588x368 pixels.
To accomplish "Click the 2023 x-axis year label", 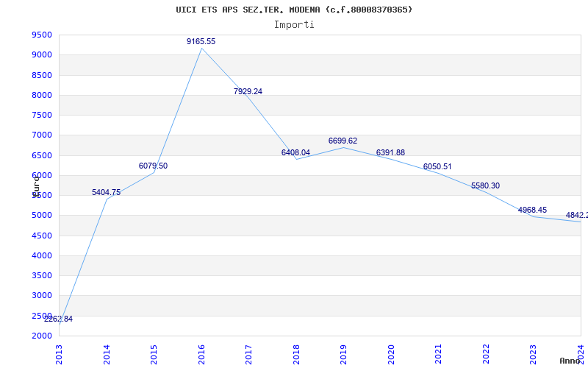I will point(534,354).
